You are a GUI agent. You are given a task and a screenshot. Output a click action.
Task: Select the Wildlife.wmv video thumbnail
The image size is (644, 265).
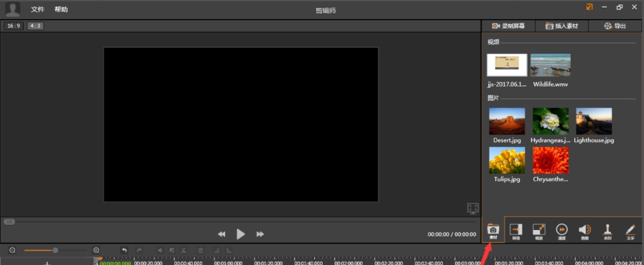550,65
